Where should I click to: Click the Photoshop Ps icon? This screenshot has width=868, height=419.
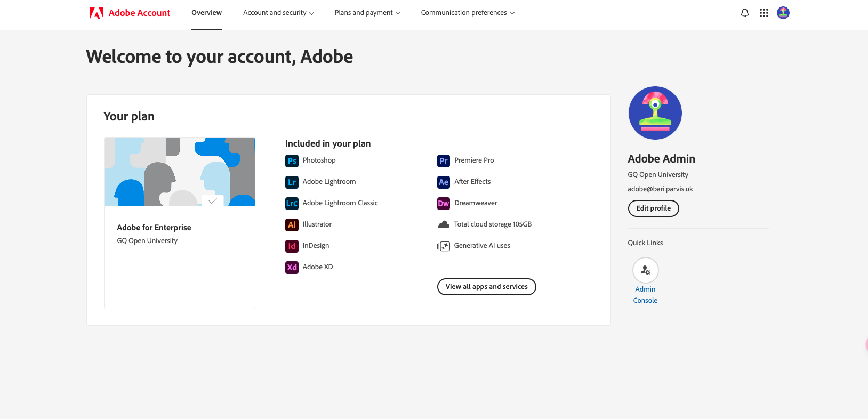[292, 160]
